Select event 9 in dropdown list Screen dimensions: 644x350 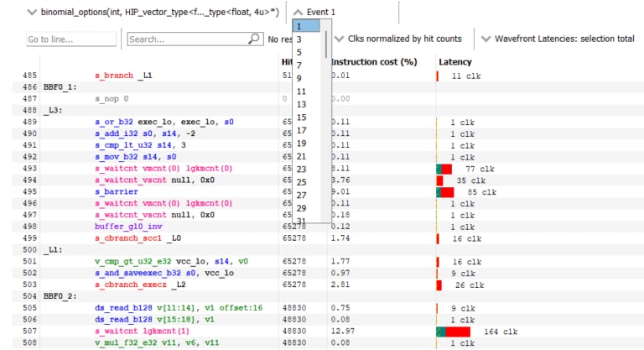[x=306, y=78]
